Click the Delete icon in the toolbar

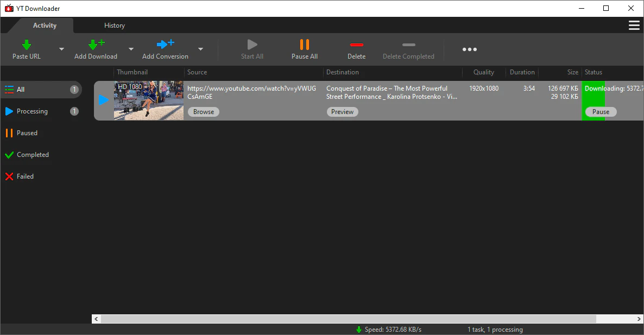(x=357, y=45)
